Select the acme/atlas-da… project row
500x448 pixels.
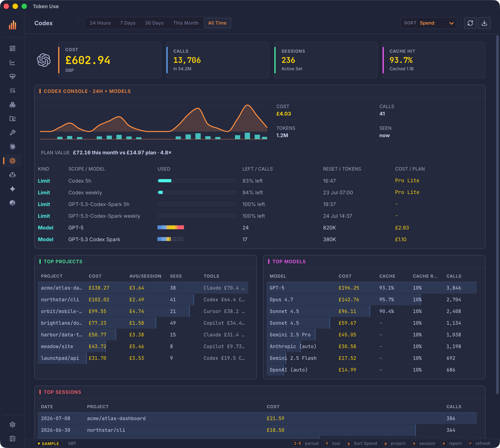(x=143, y=288)
